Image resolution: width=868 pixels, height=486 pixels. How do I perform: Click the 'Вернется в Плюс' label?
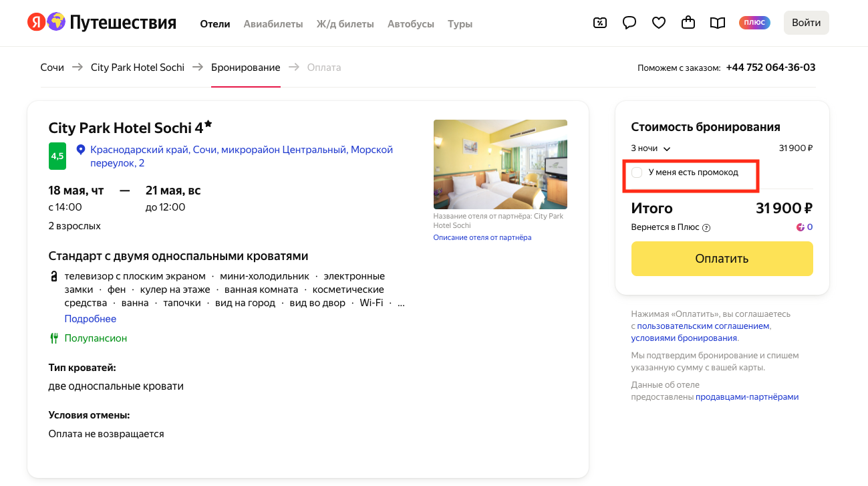coord(666,227)
